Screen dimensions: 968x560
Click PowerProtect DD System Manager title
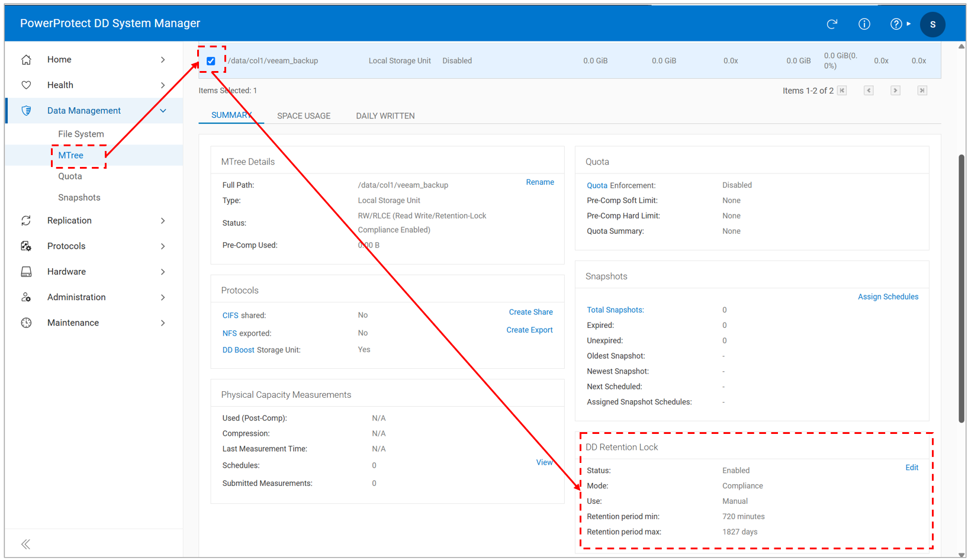pyautogui.click(x=110, y=23)
